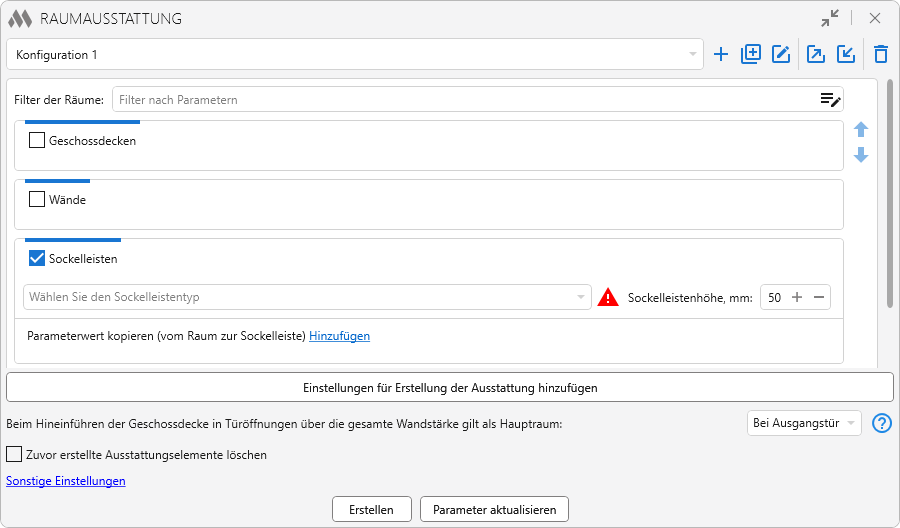Delete the configuration with the trash icon

coord(881,55)
